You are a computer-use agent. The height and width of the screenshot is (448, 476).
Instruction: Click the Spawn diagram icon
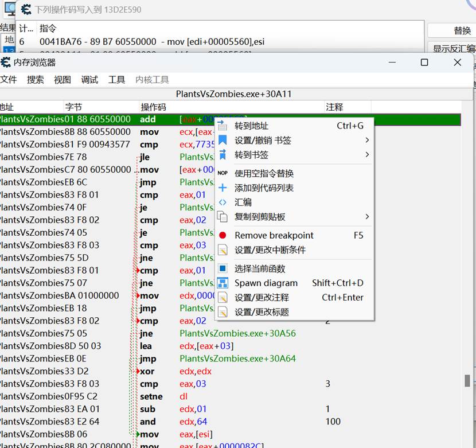223,283
